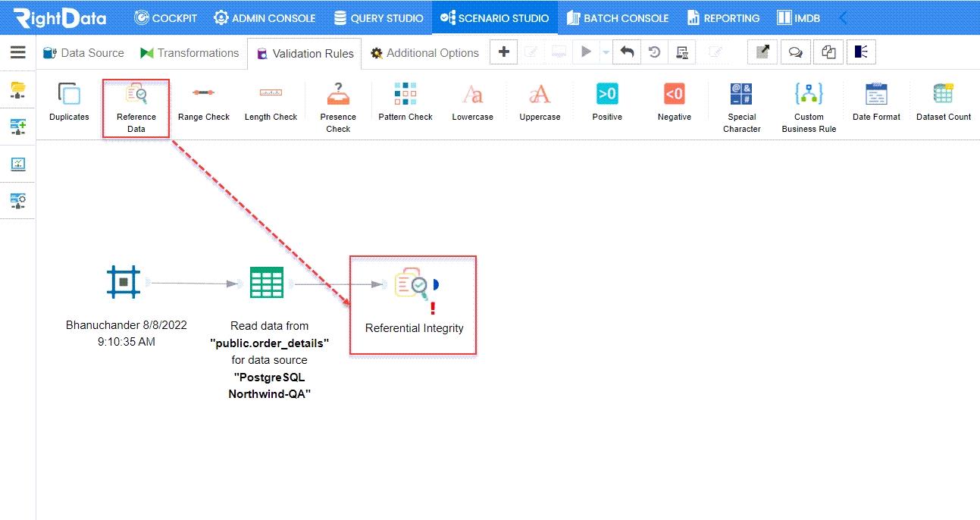Go to Query Studio
Viewport: 980px width, 520px height.
pos(378,17)
